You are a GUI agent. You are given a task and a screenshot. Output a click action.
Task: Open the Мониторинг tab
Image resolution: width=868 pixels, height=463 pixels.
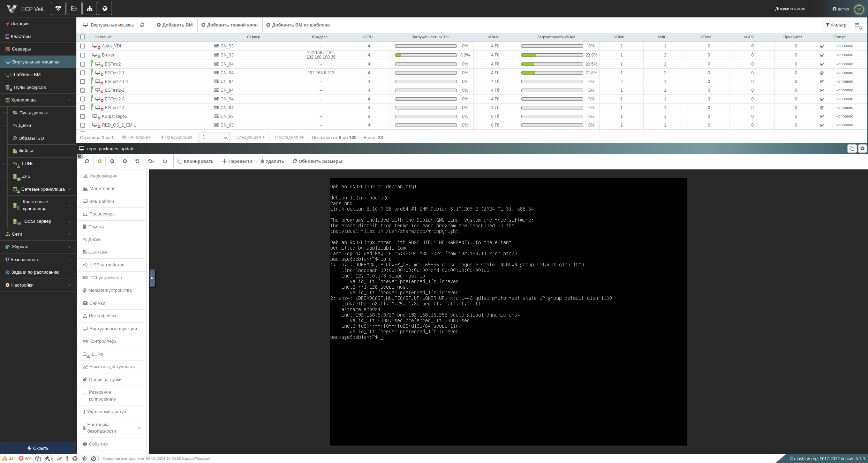point(112,189)
